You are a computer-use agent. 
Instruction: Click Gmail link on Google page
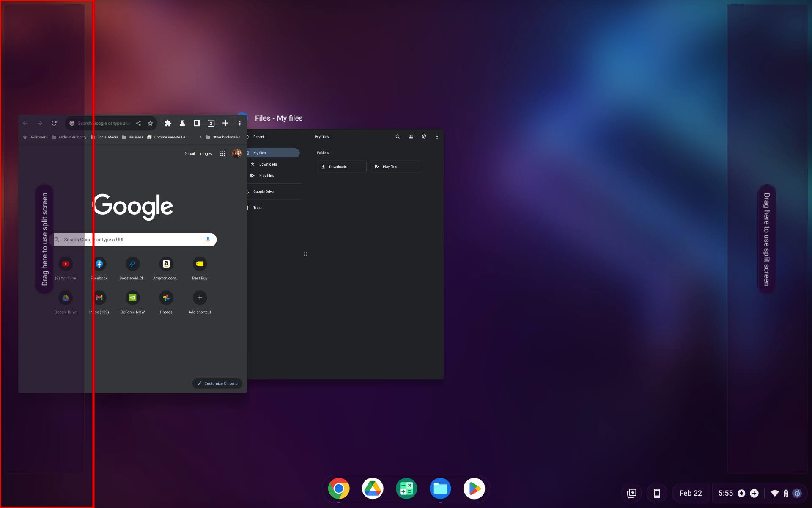click(189, 154)
